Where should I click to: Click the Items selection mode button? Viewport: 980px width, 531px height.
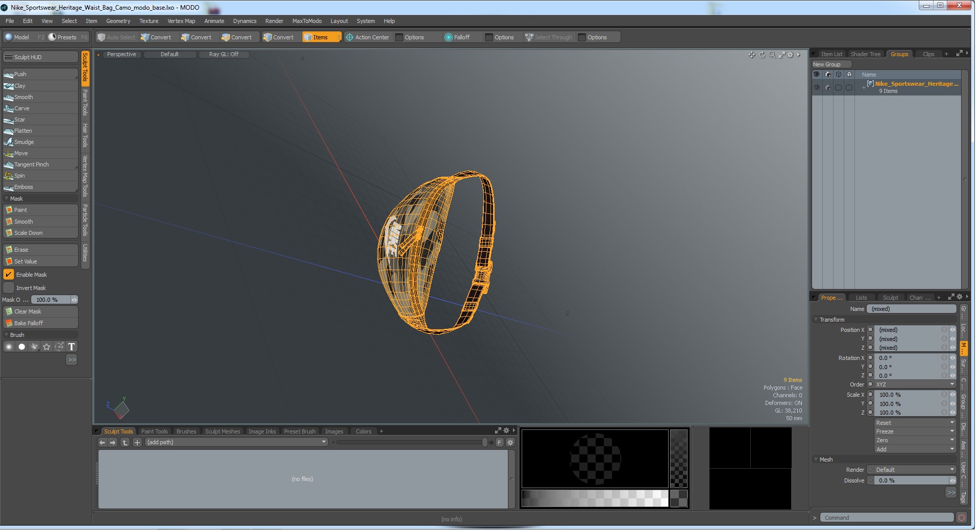(x=321, y=38)
